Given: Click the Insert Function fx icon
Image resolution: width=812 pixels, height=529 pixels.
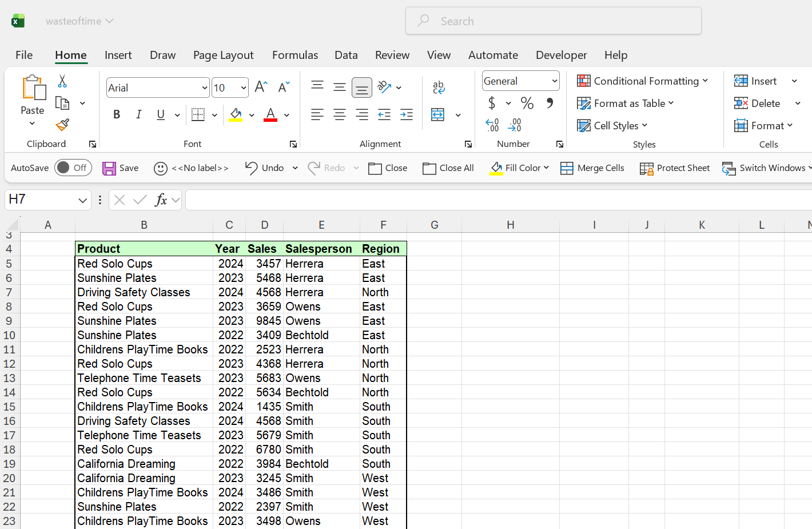Looking at the screenshot, I should tap(161, 200).
